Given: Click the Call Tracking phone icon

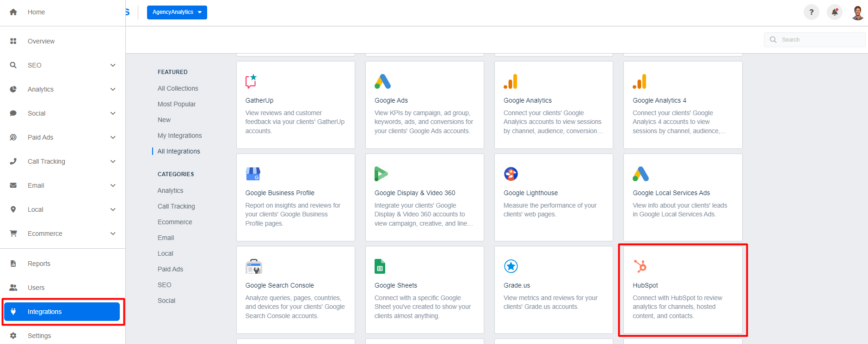Looking at the screenshot, I should tap(13, 161).
